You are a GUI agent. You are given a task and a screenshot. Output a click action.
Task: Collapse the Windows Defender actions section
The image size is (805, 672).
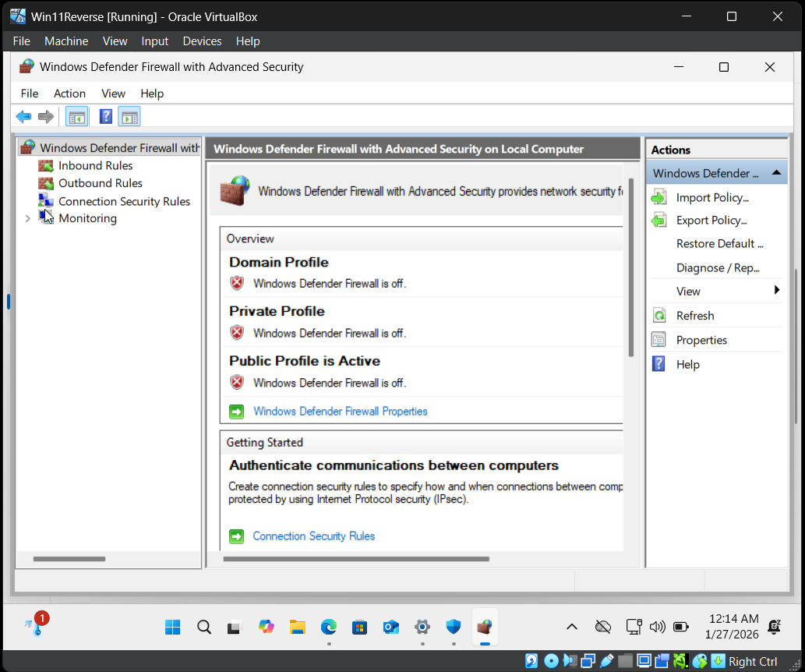(776, 172)
